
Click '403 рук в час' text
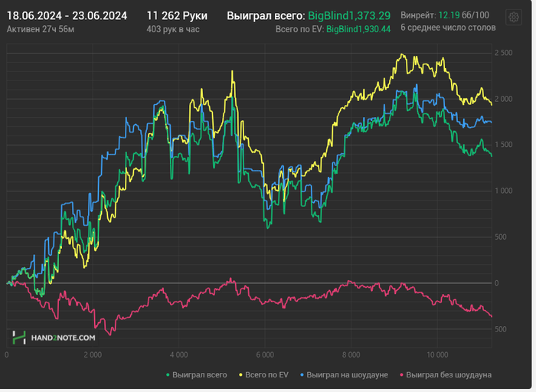(x=173, y=29)
